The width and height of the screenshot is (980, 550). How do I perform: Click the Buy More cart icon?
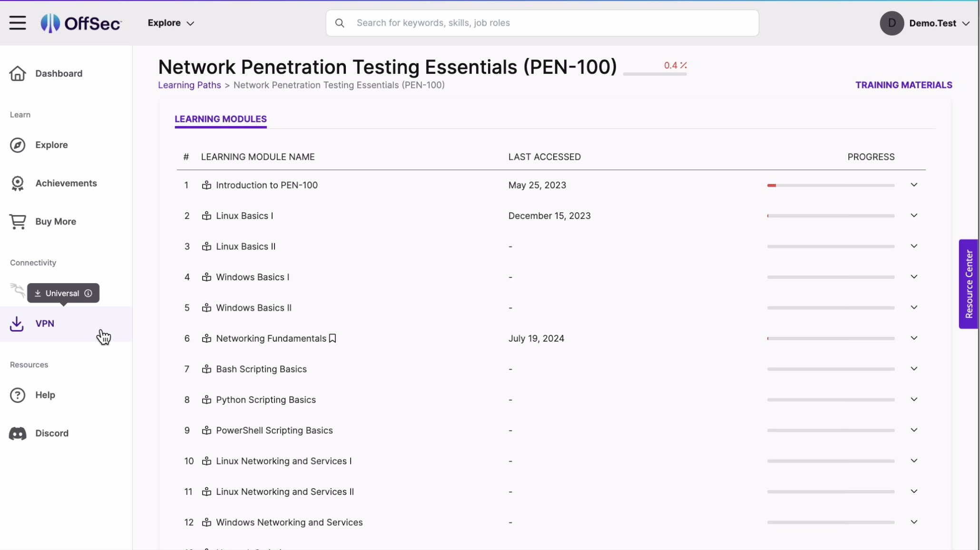pyautogui.click(x=17, y=221)
